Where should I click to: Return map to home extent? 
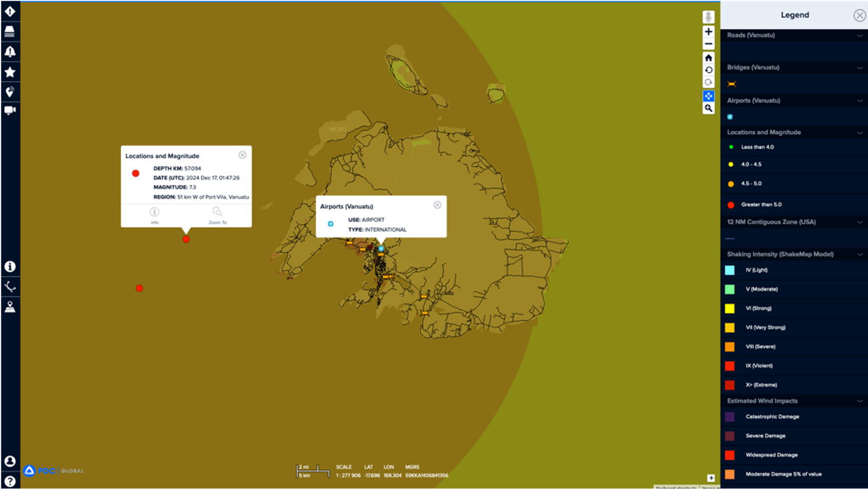pyautogui.click(x=708, y=58)
